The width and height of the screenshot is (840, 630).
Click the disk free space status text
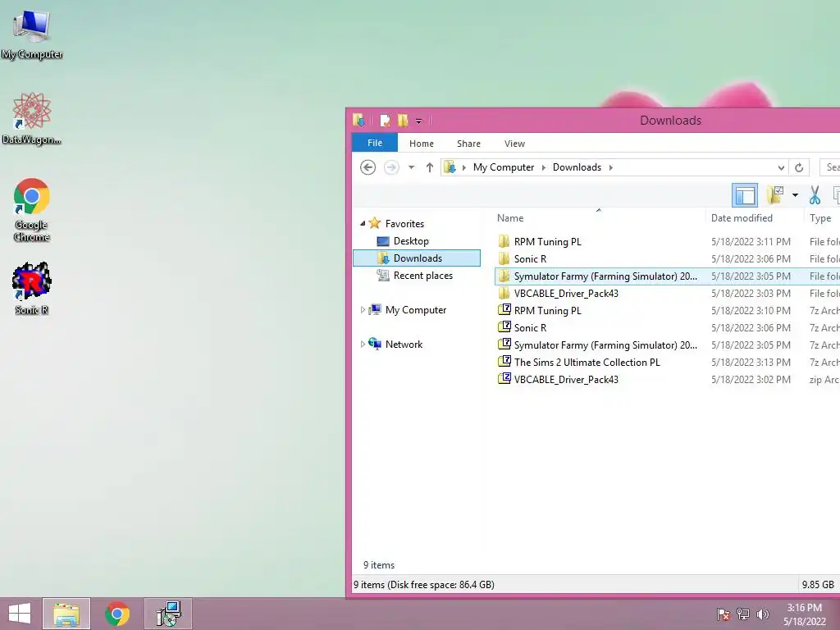tap(423, 584)
